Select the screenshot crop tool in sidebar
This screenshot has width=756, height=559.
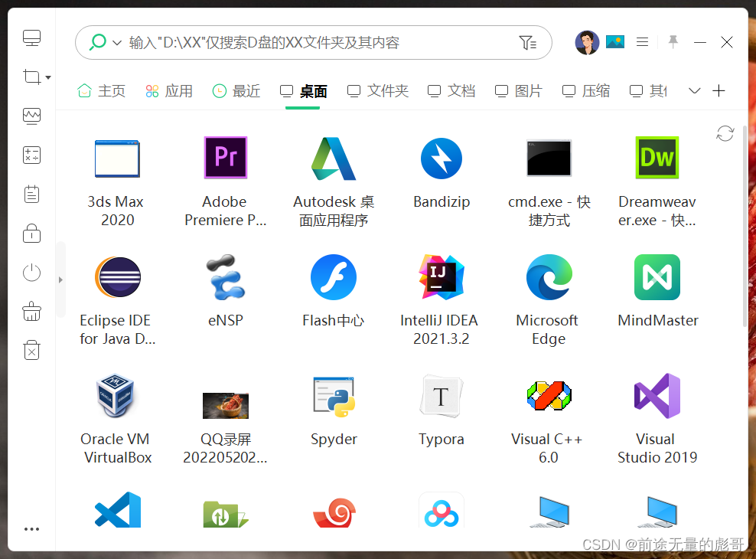click(x=32, y=77)
